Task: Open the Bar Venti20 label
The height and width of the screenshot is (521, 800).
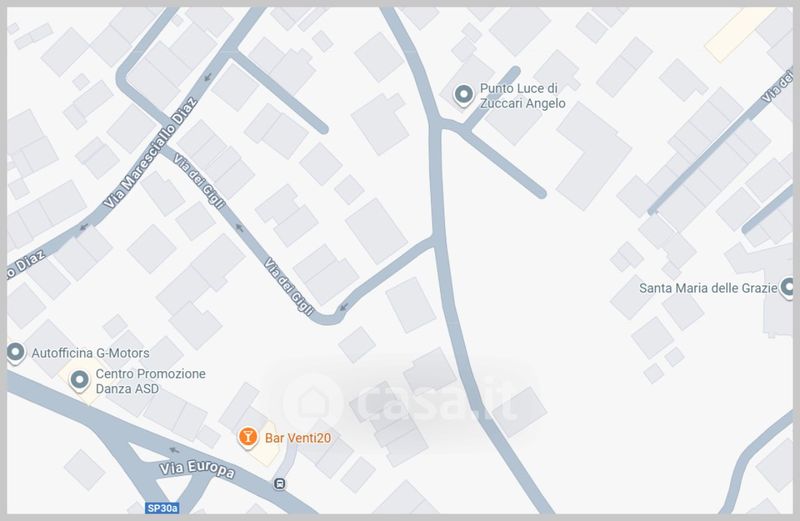Action: click(x=298, y=438)
